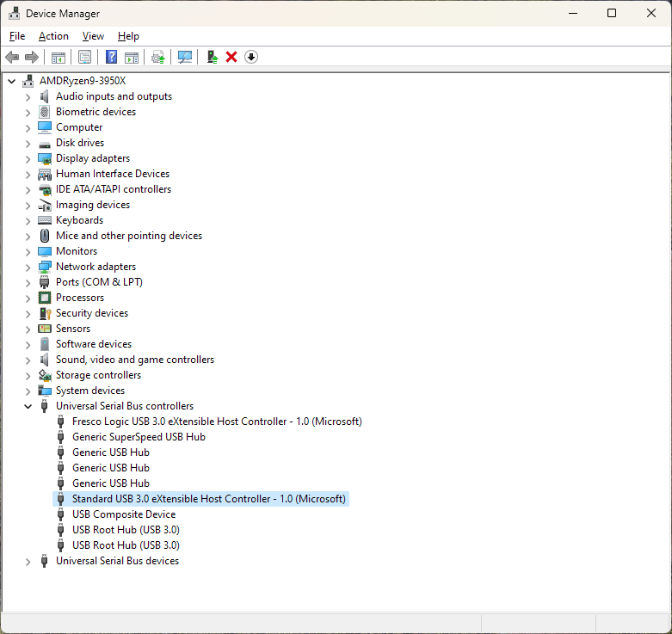Screen dimensions: 672x634
Task: Collapse Universal Serial Bus controllers category
Action: click(x=28, y=406)
